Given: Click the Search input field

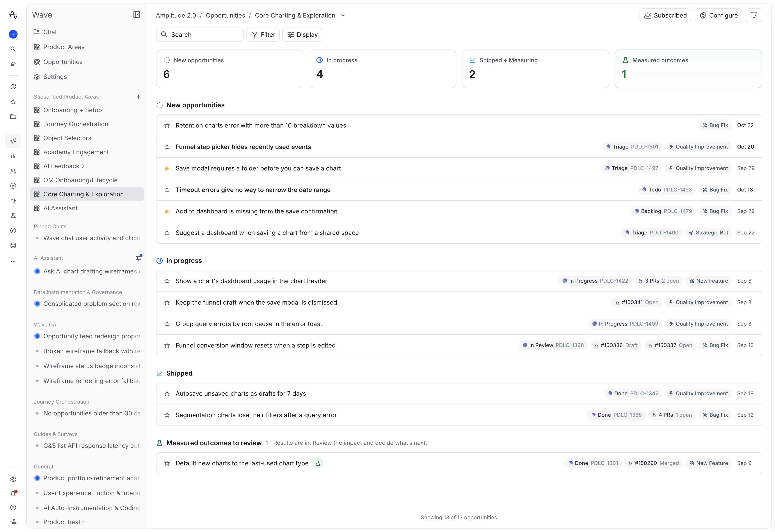Looking at the screenshot, I should click(x=200, y=35).
